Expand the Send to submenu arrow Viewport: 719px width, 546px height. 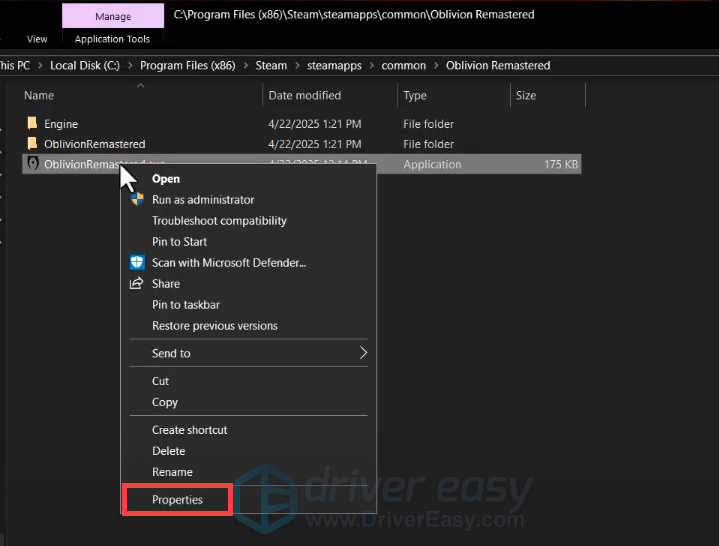363,353
